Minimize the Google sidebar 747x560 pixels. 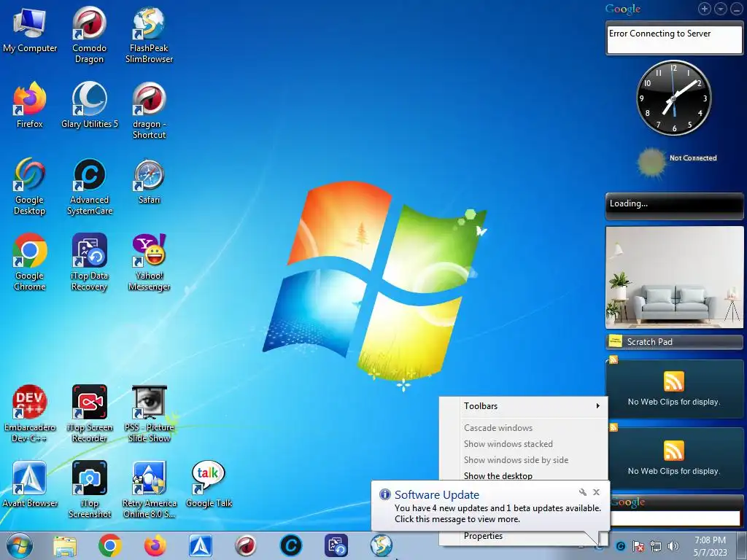pos(737,9)
